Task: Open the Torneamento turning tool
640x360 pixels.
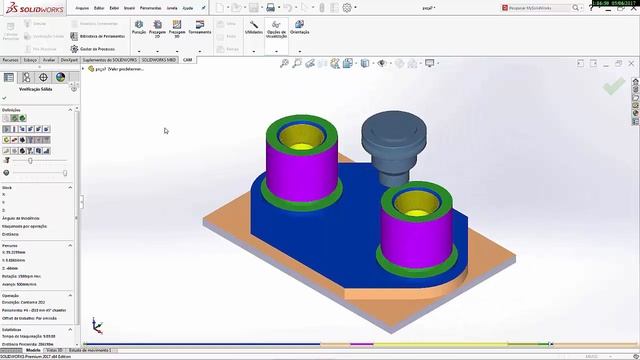Action: click(200, 27)
